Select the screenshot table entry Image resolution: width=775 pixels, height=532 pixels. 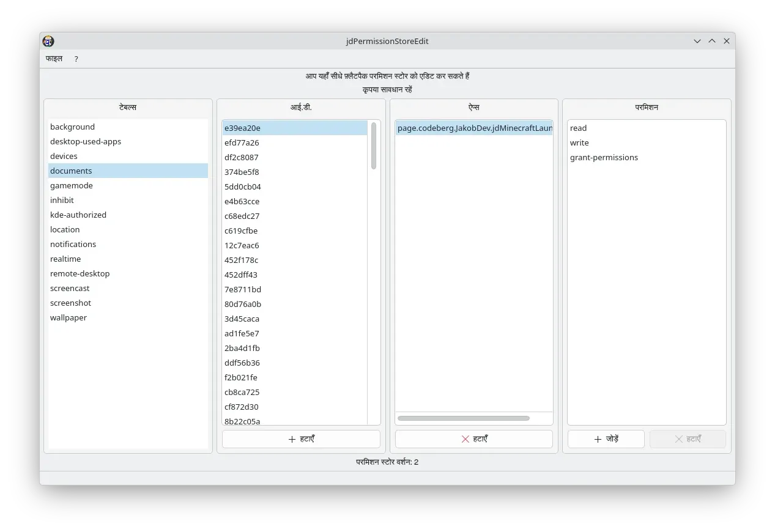click(x=128, y=303)
